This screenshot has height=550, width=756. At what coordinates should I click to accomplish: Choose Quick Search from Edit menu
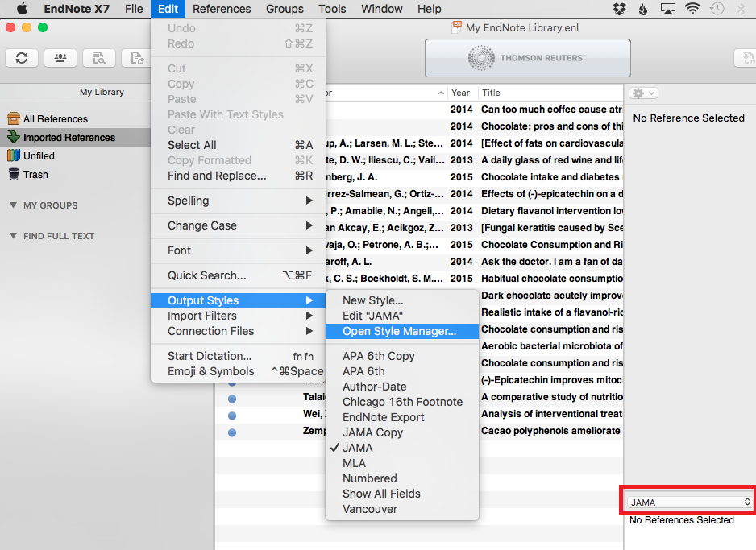239,275
